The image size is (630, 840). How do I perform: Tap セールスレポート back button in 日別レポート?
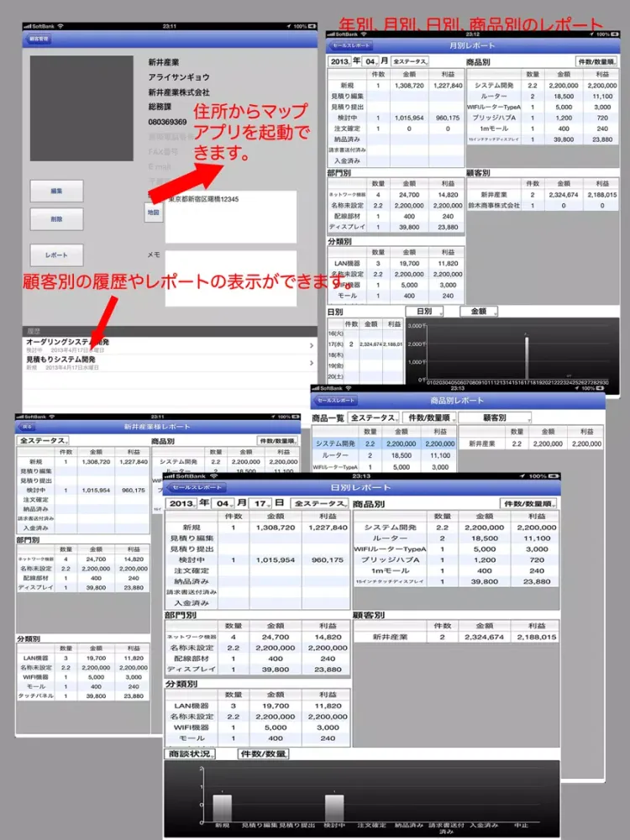tap(196, 487)
